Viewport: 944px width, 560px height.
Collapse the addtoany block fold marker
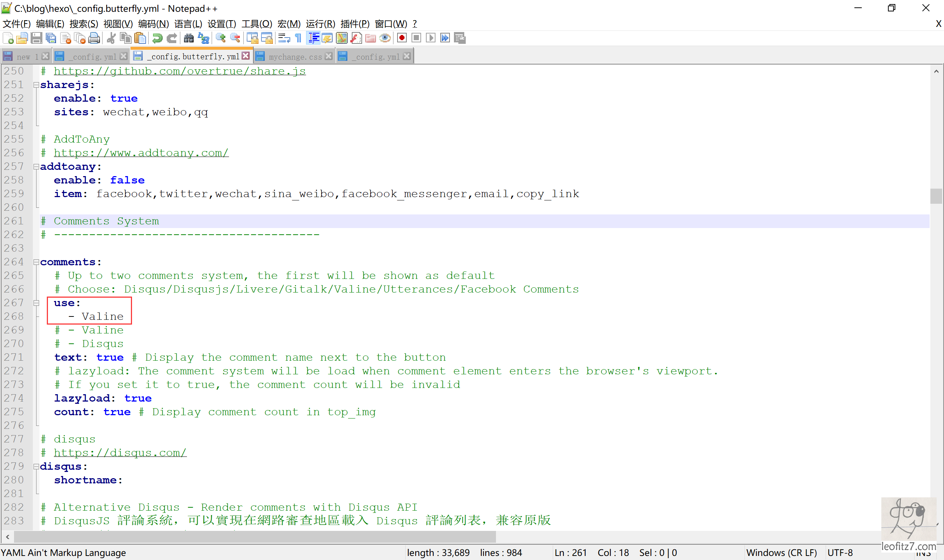36,167
